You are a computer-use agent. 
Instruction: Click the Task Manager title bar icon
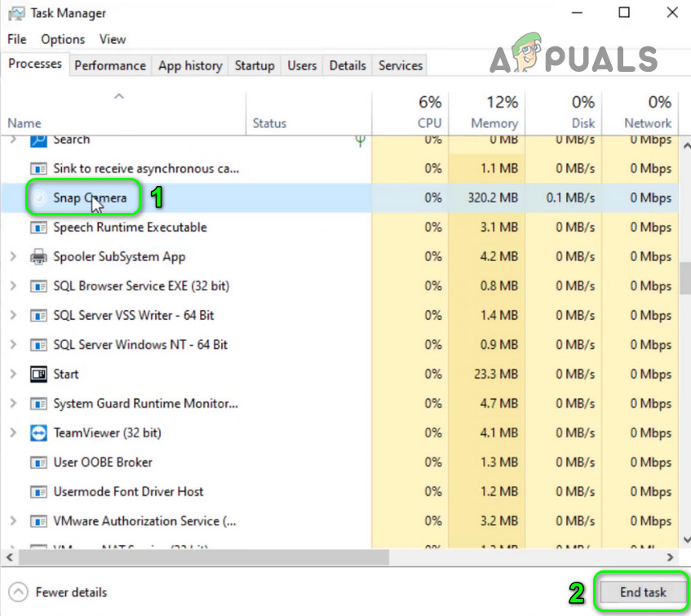pos(16,13)
